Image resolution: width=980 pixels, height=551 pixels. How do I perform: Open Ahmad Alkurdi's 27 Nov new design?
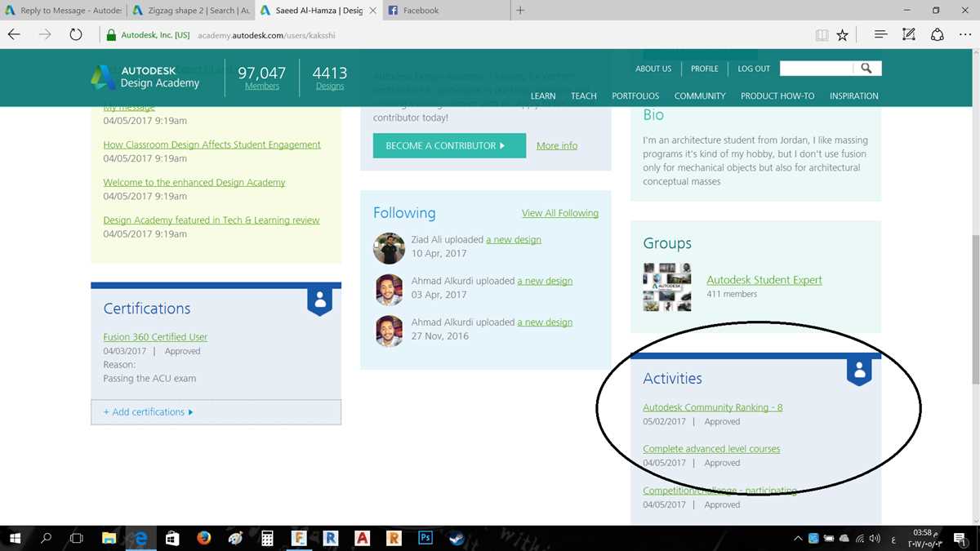pos(545,322)
